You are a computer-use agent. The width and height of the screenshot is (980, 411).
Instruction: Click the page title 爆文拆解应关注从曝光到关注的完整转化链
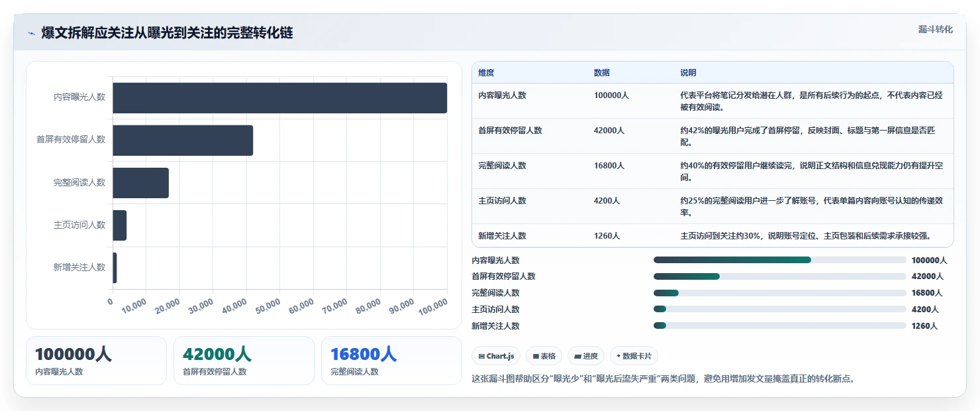tap(167, 33)
